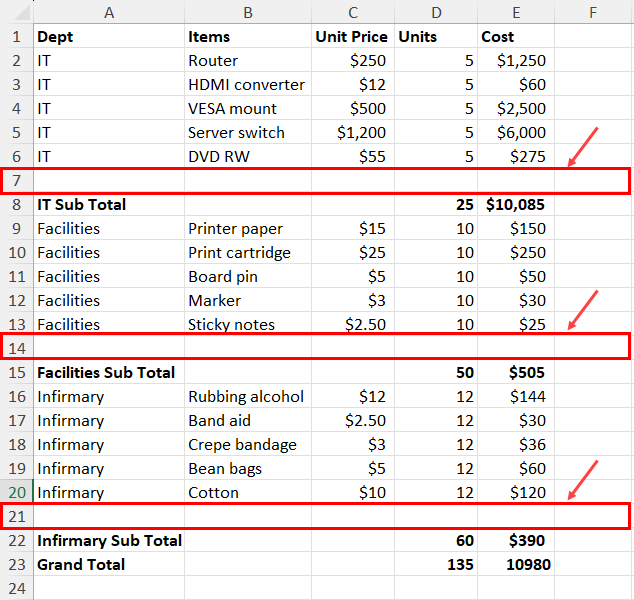Select column A header

(x=109, y=13)
